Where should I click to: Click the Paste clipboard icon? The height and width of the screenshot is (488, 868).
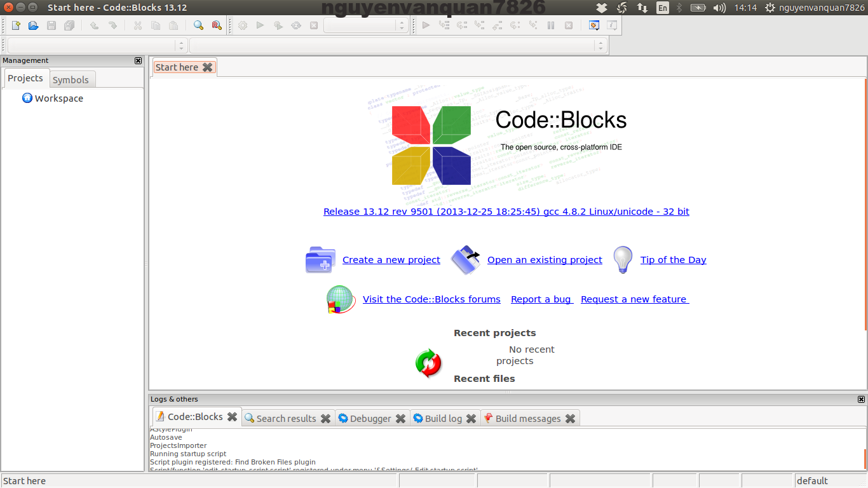click(x=173, y=25)
